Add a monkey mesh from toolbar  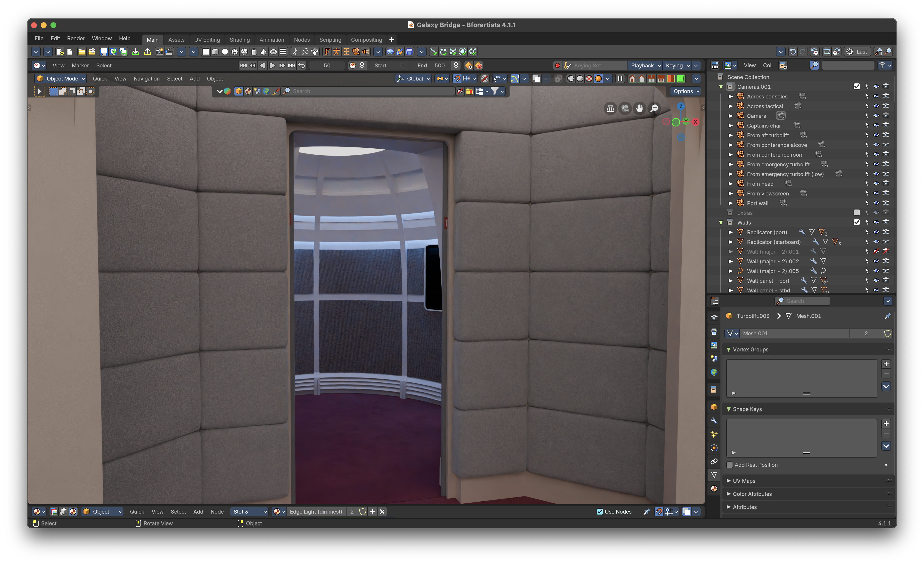(x=315, y=52)
